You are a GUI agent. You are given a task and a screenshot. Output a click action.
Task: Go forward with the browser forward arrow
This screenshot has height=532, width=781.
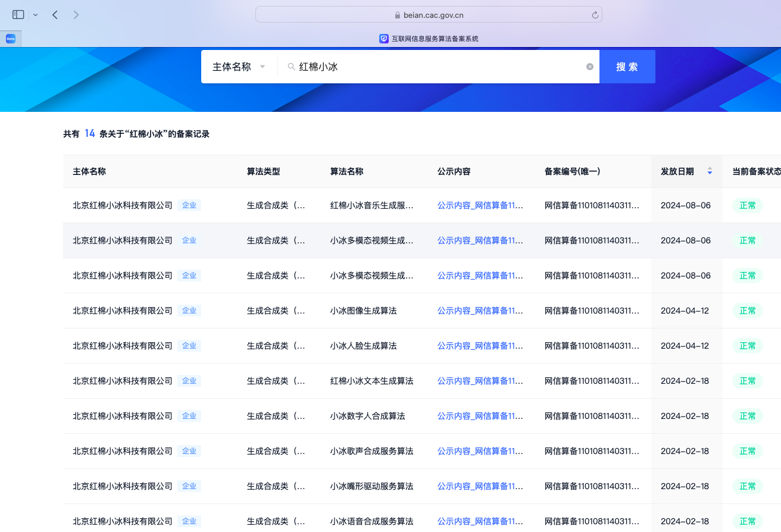[76, 14]
